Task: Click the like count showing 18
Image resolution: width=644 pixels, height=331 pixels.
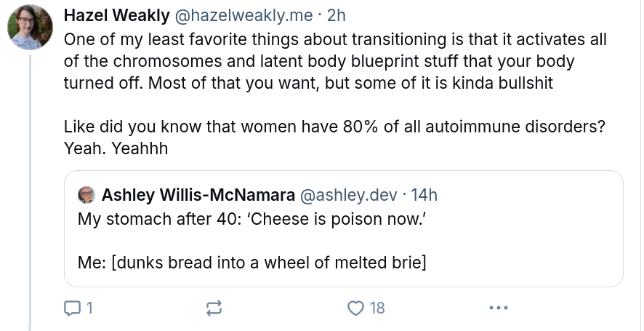Action: pos(377,308)
